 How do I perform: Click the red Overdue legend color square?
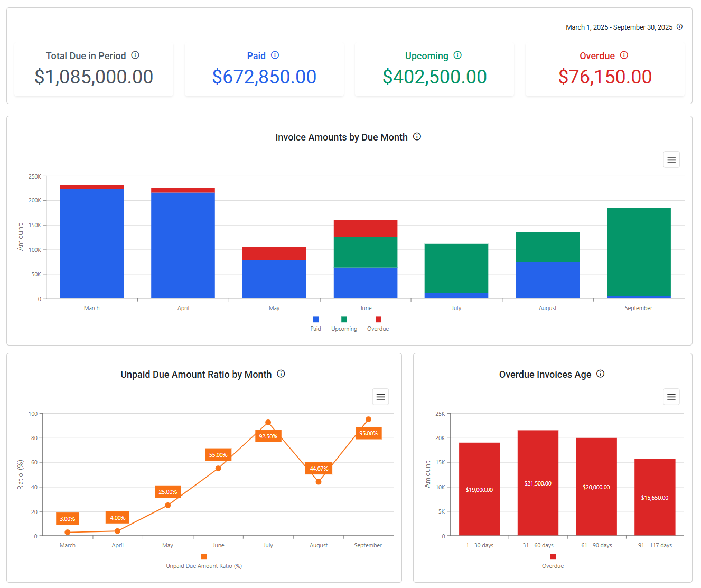378,320
